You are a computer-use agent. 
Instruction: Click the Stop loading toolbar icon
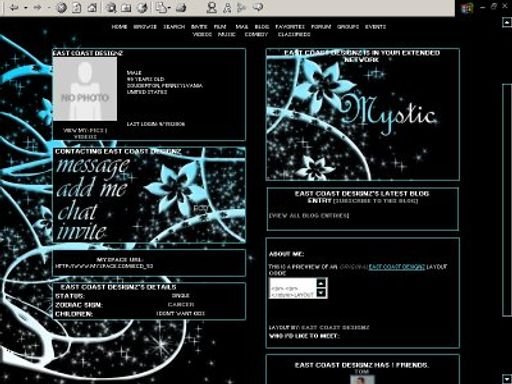point(61,8)
